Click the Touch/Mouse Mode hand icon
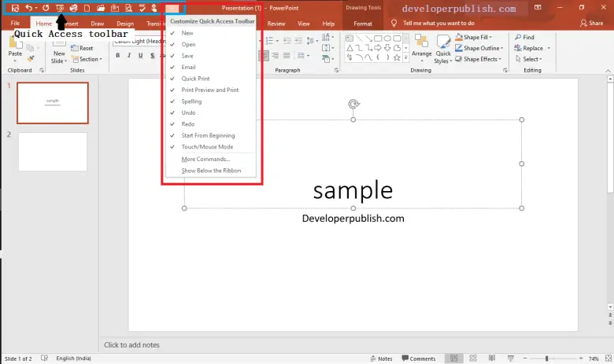 click(154, 8)
